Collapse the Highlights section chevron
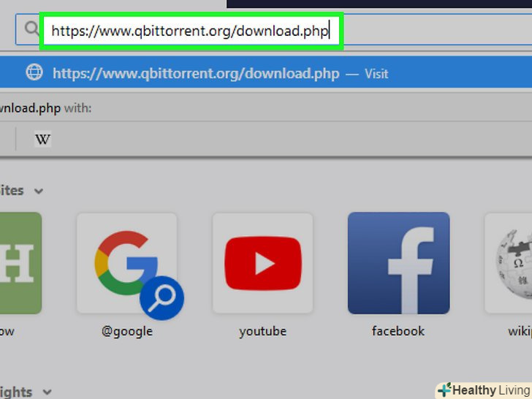Image resolution: width=532 pixels, height=399 pixels. coord(47,392)
